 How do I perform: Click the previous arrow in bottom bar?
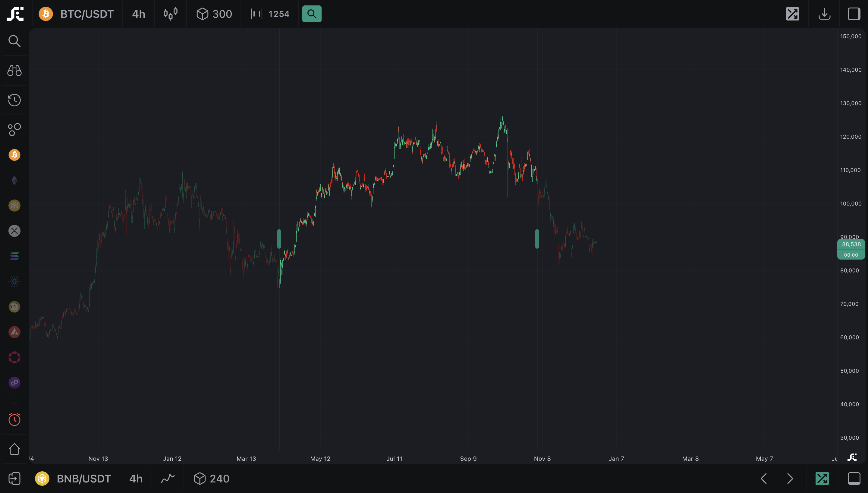764,479
